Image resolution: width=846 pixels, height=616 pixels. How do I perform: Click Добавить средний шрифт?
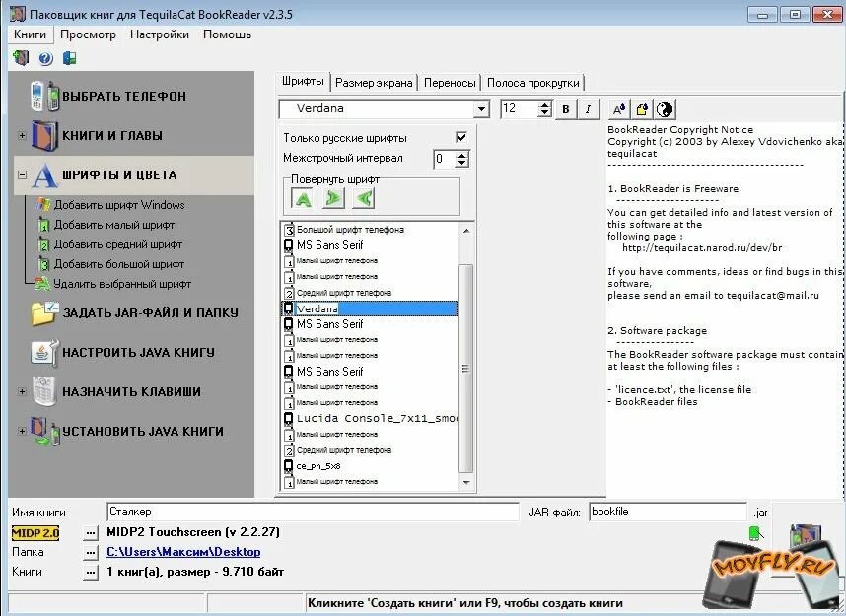pos(118,244)
